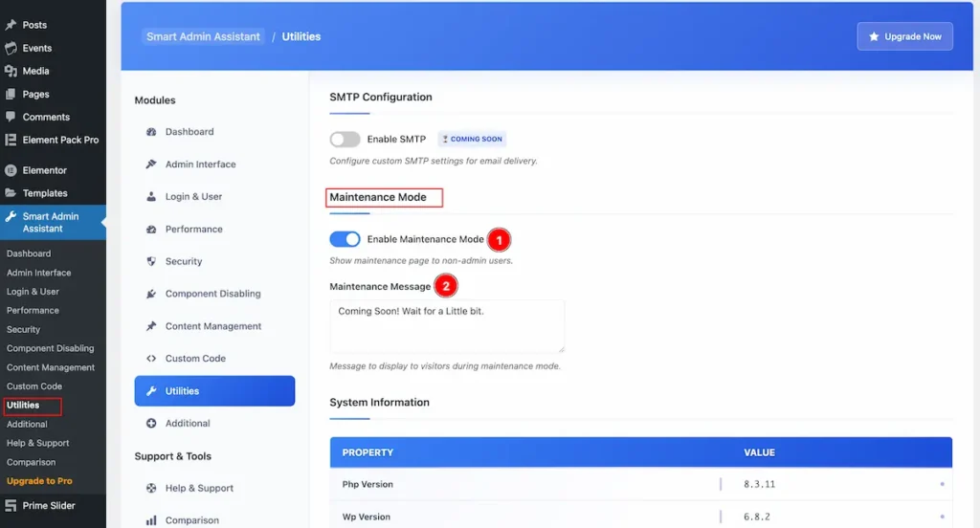Click the Elementor circle icon
The image size is (980, 528).
click(x=11, y=170)
